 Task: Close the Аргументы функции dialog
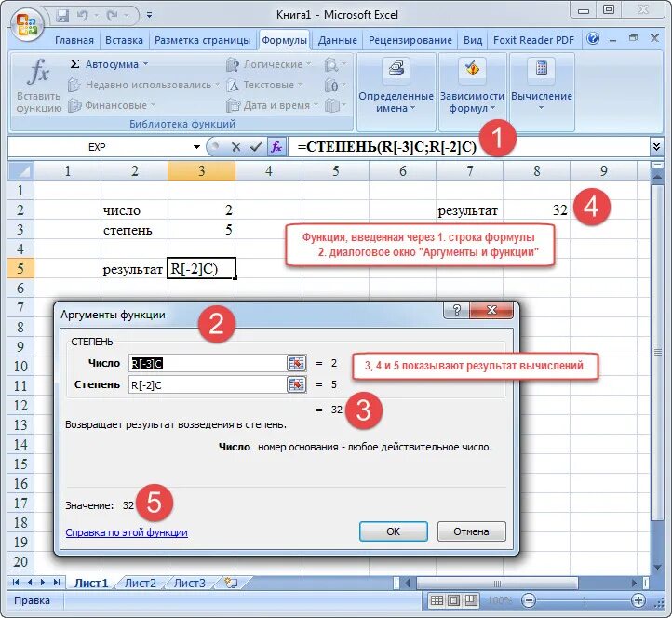(491, 310)
